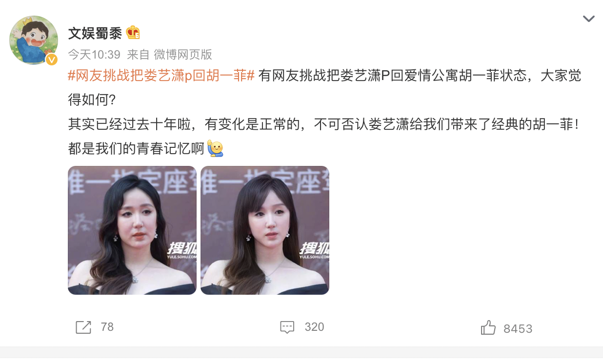This screenshot has width=603, height=364.
Task: Click the repost share icon
Action: point(83,327)
